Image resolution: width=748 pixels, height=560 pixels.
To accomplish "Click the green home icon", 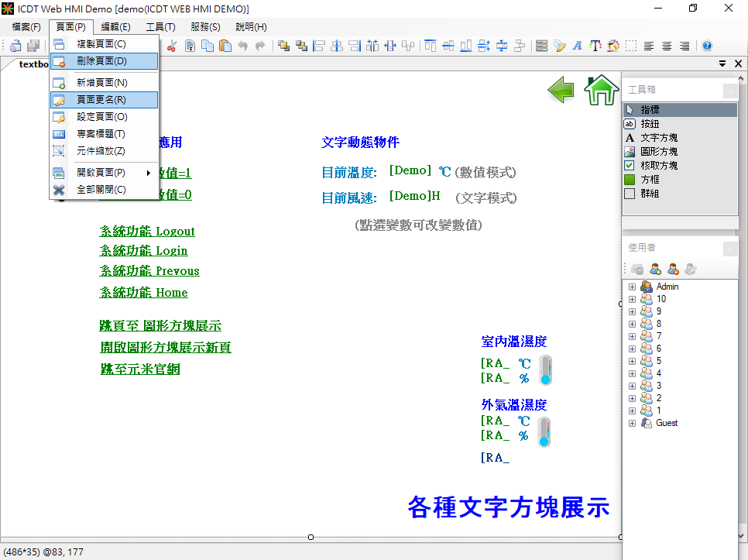I will tap(601, 90).
